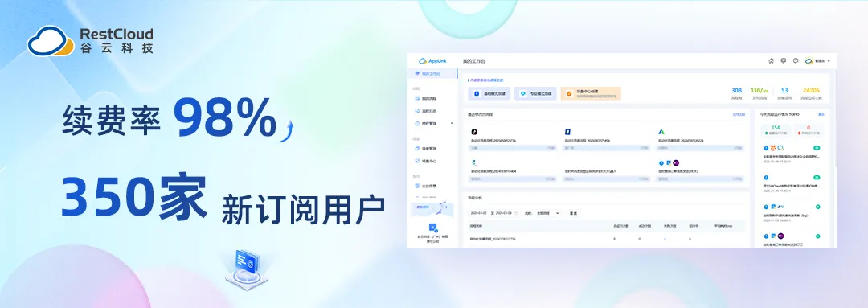Click the 基础模式创建 button
Image resolution: width=868 pixels, height=308 pixels.
[489, 93]
